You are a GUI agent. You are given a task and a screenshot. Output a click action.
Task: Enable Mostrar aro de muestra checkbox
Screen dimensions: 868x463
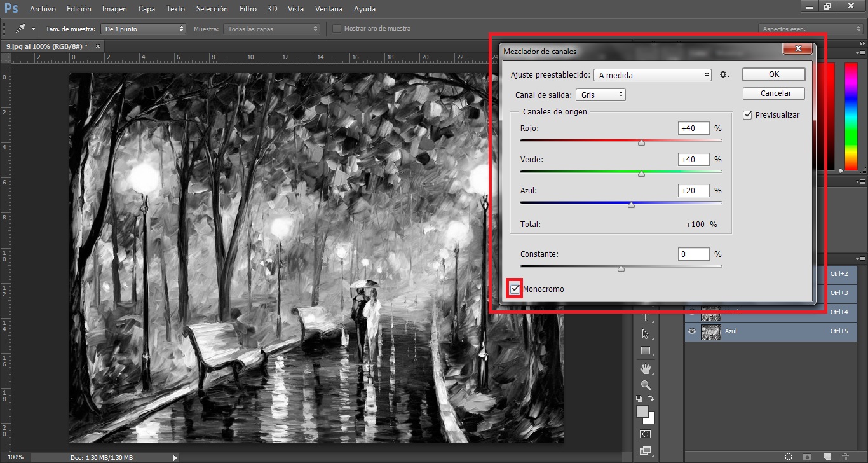tap(337, 29)
